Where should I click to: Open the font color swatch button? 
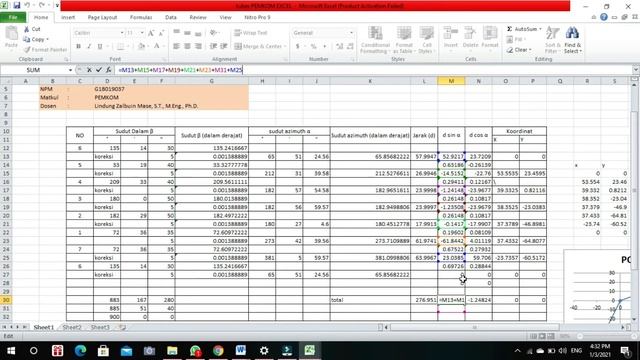[157, 46]
